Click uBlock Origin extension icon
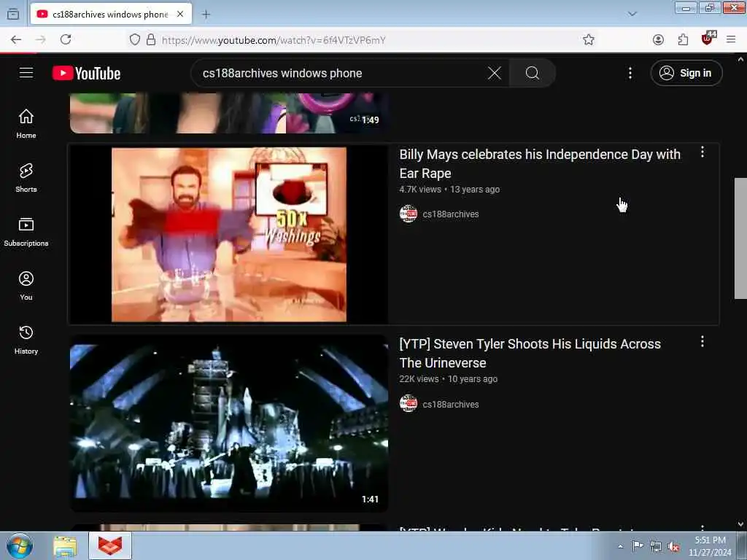Image resolution: width=747 pixels, height=560 pixels. (x=708, y=38)
